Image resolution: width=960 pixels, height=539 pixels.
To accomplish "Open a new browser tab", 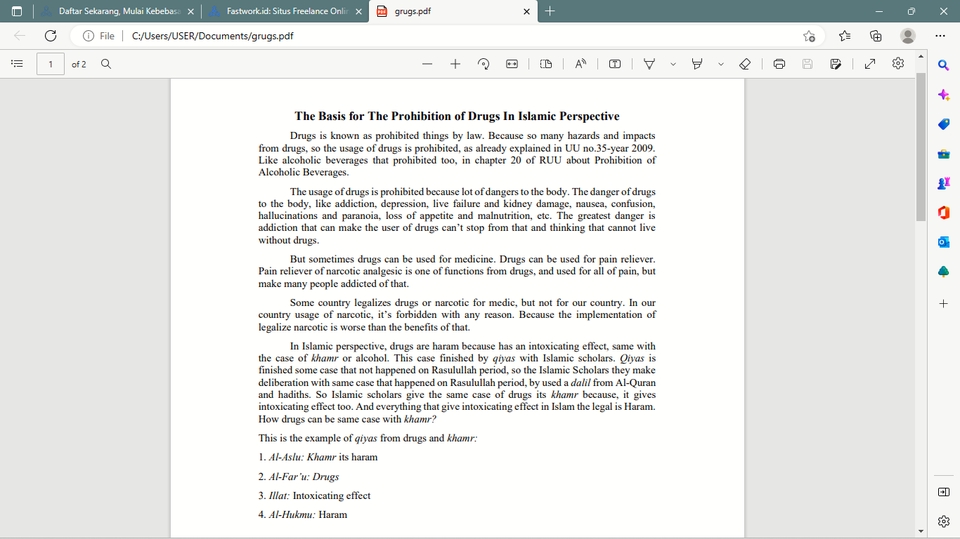I will coord(550,11).
